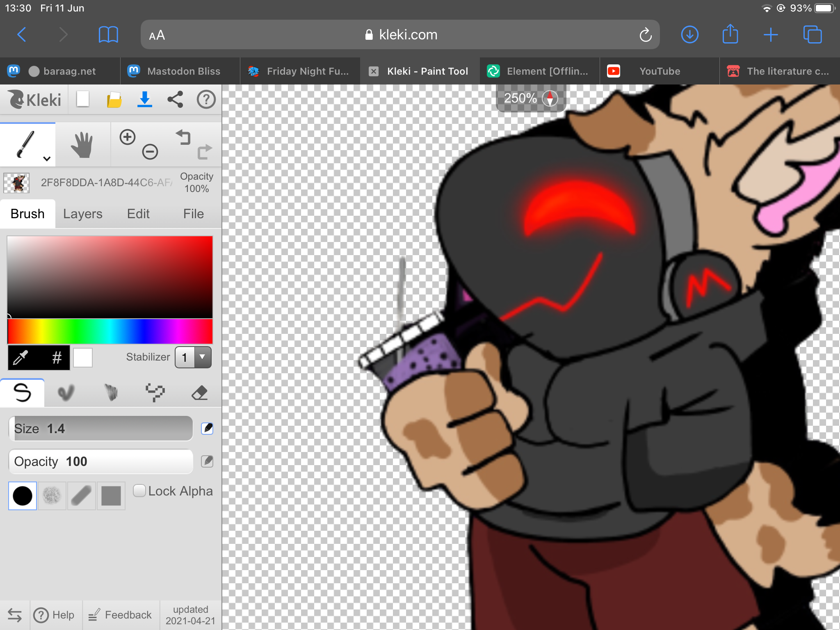
Task: Click the Feedback link
Action: tap(121, 615)
